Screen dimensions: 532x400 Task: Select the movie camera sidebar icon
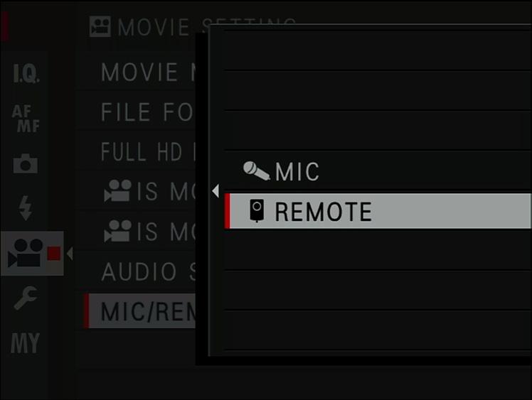32,253
